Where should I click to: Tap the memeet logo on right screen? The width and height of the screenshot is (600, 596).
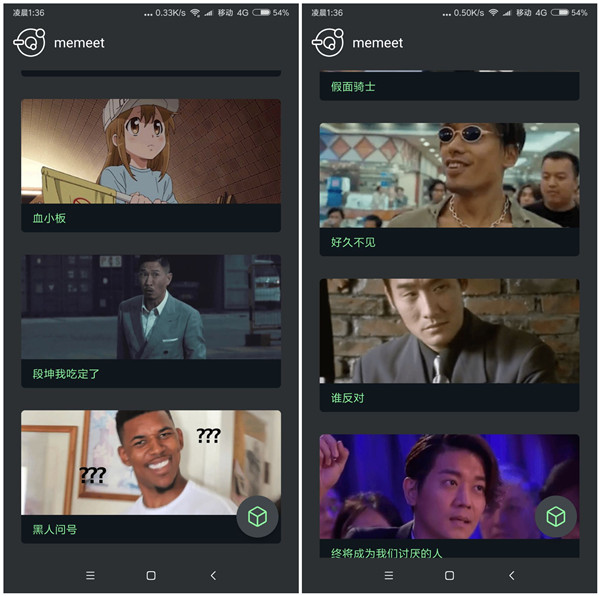[x=328, y=42]
